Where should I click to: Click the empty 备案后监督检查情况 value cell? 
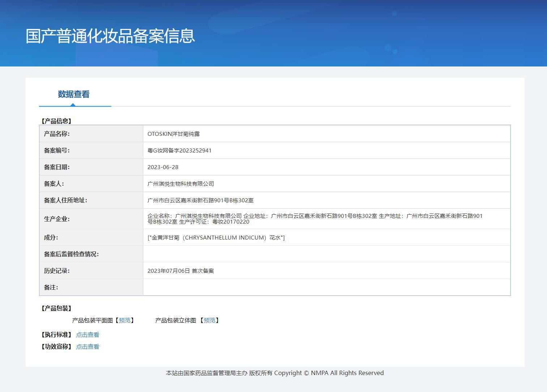click(x=326, y=254)
